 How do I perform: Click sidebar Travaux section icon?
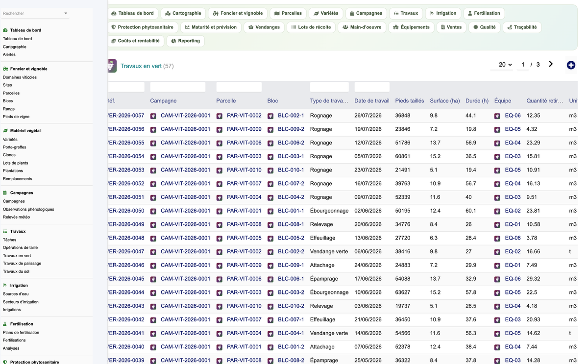pos(5,231)
